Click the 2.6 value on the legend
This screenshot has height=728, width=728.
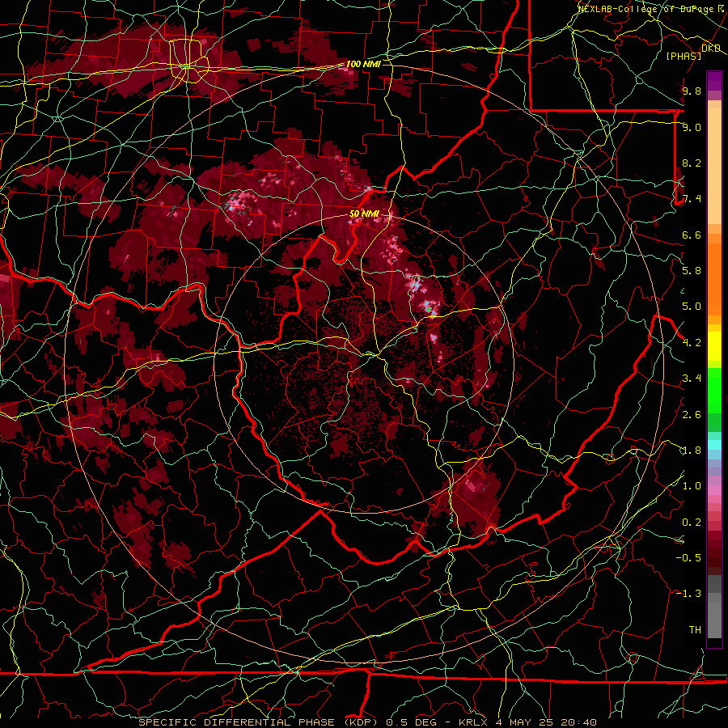[692, 415]
